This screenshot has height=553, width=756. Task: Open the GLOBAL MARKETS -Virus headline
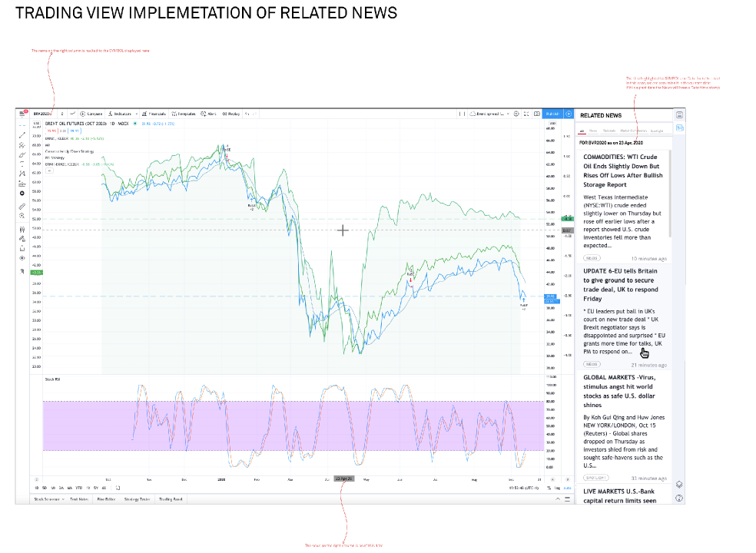[x=619, y=391]
